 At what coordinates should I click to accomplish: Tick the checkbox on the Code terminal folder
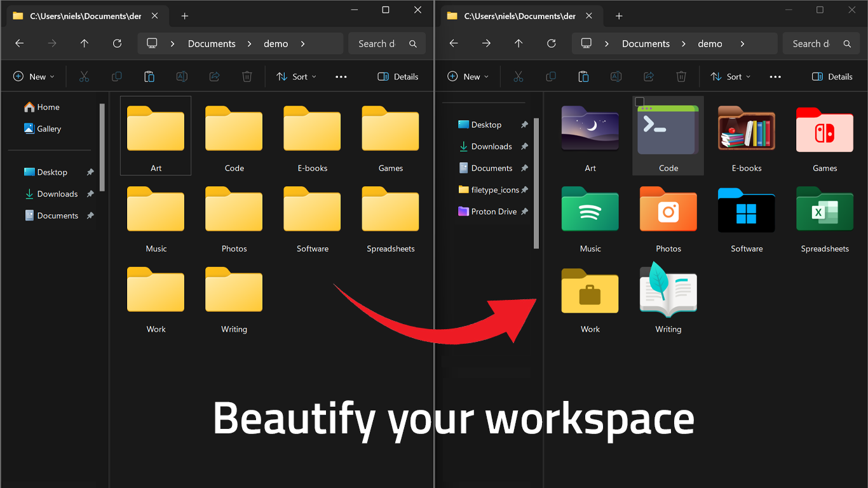(640, 102)
